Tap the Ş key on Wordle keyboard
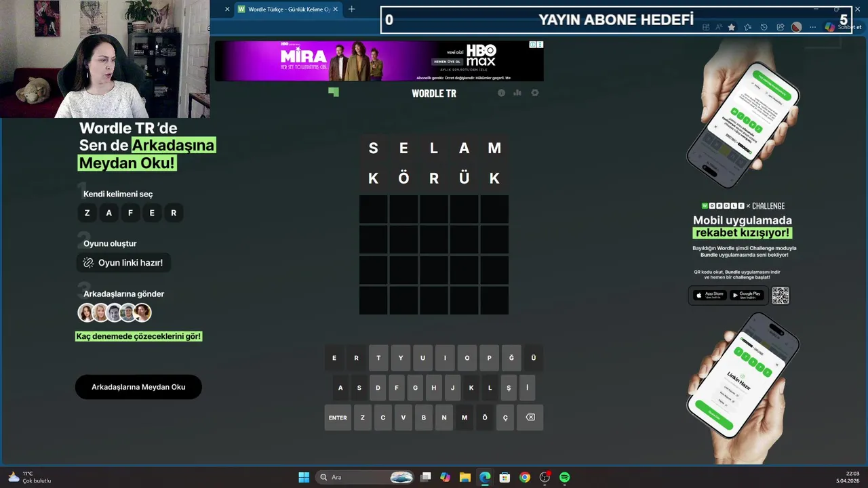Screen dimensions: 868x488 click(x=509, y=388)
